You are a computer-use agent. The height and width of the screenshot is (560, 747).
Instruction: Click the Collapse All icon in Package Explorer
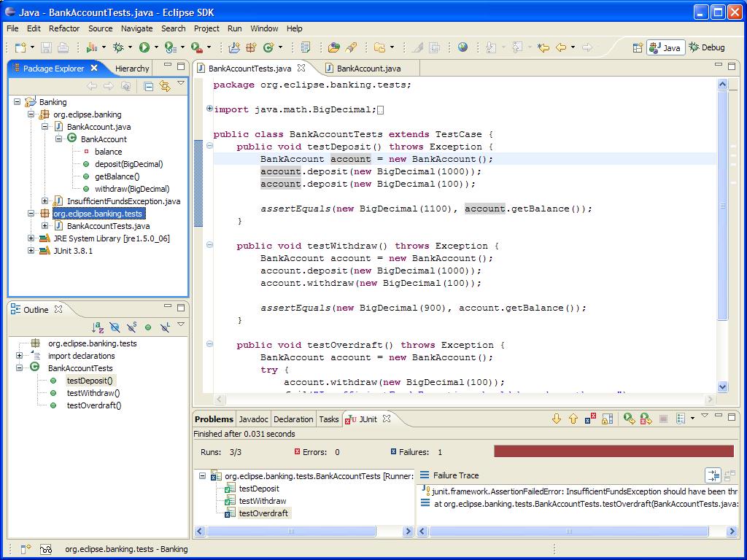point(148,86)
